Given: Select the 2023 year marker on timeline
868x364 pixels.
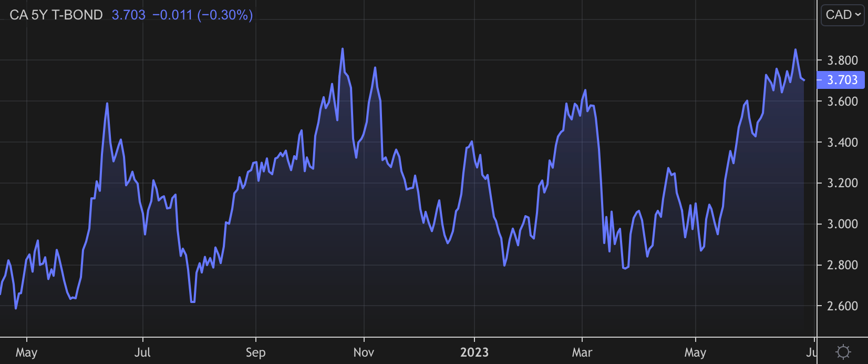Looking at the screenshot, I should 474,352.
